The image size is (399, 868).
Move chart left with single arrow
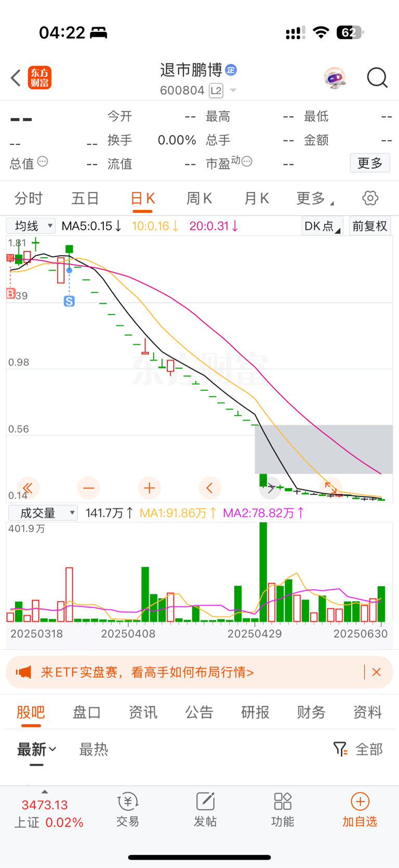pos(210,488)
